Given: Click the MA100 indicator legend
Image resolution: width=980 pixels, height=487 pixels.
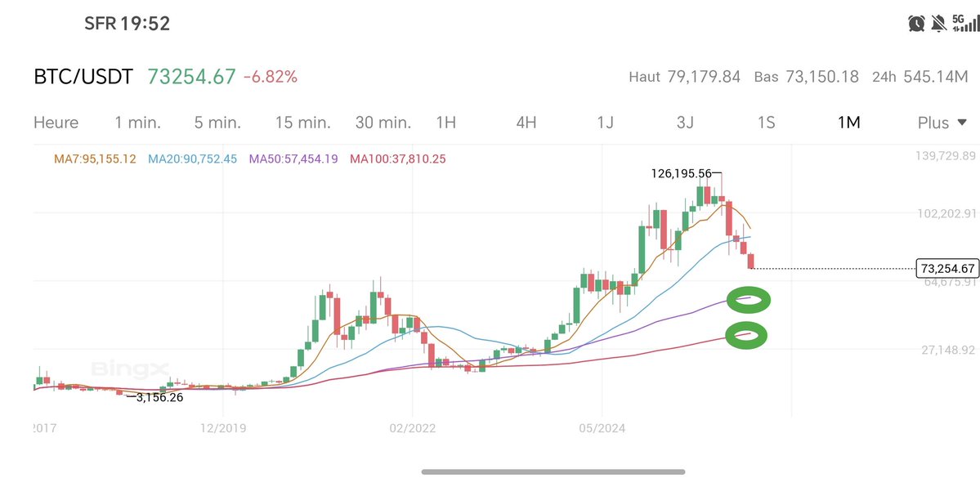Looking at the screenshot, I should pyautogui.click(x=397, y=159).
